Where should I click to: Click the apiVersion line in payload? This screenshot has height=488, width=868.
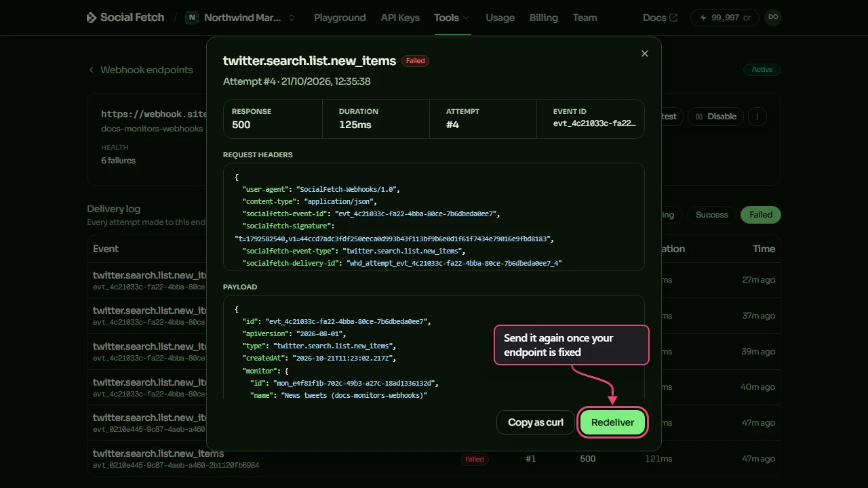pos(294,333)
